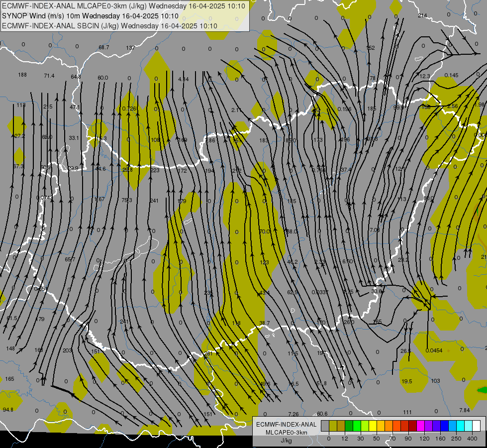Click the dark red legend swatch
Image resolution: width=487 pixels, height=448 pixels.
412,426
